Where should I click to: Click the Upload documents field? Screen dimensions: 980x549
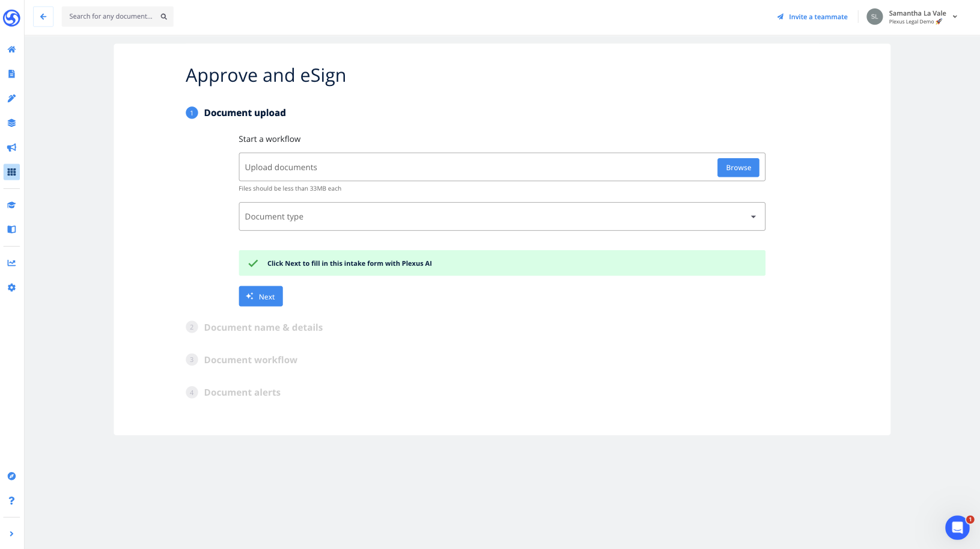(502, 167)
